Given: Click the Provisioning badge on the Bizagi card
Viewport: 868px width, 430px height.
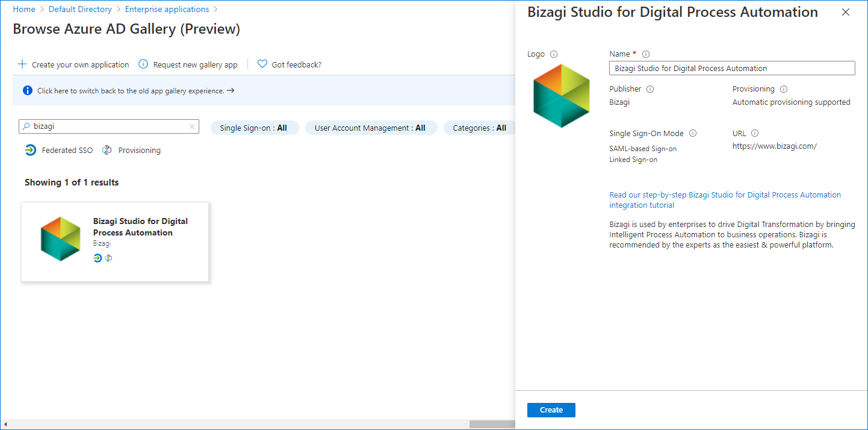Looking at the screenshot, I should [109, 258].
